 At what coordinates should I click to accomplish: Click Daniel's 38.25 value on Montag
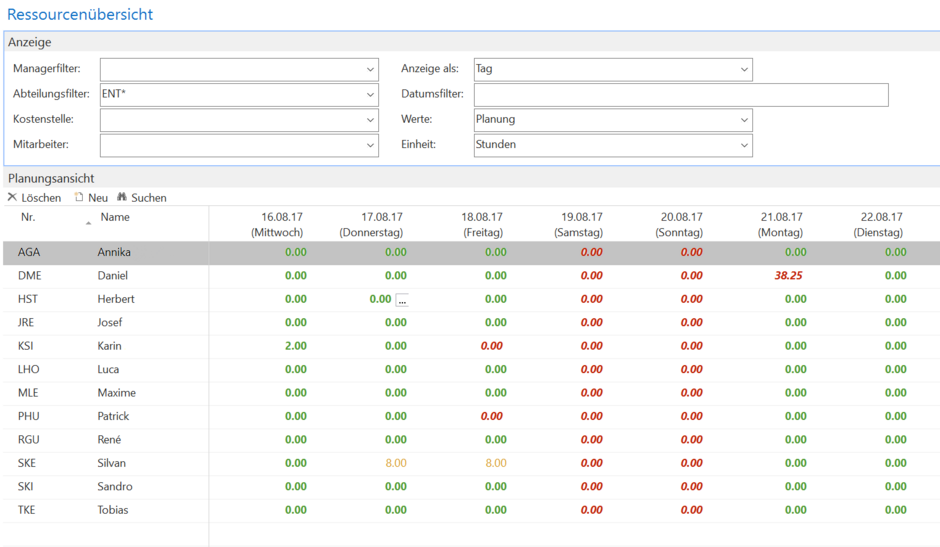click(788, 276)
